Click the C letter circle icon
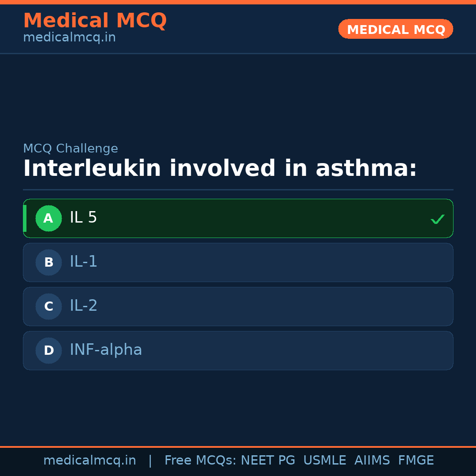Screen dimensions: 476x476 [x=48, y=306]
